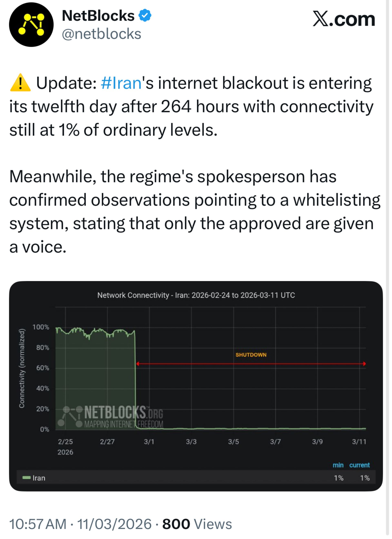The image size is (392, 539).
Task: Click the X.com logo
Action: pyautogui.click(x=343, y=19)
